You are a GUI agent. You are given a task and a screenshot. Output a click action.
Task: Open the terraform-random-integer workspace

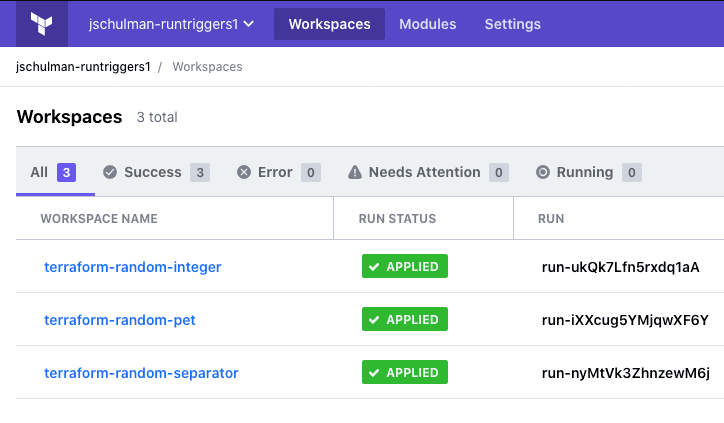(132, 267)
